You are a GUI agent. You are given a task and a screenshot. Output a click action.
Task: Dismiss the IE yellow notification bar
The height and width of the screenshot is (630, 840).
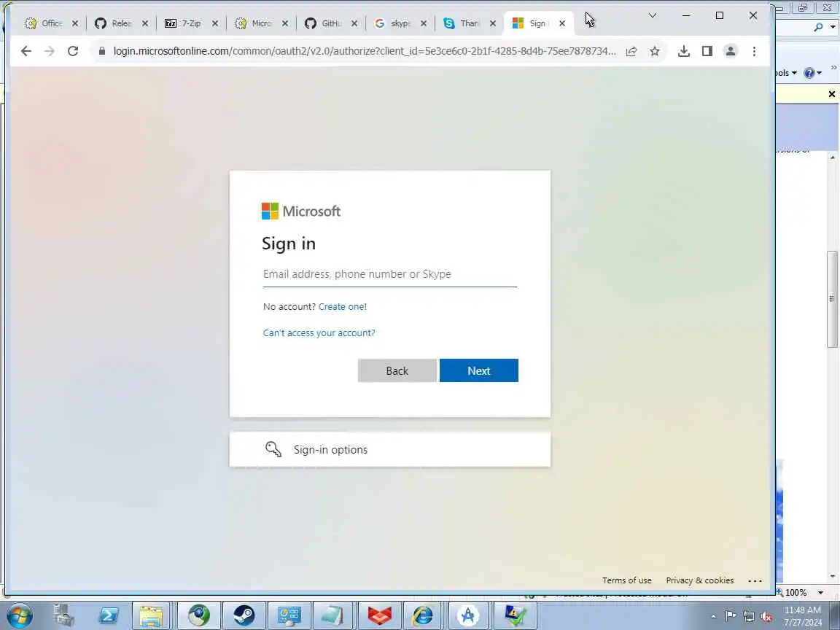pos(832,94)
